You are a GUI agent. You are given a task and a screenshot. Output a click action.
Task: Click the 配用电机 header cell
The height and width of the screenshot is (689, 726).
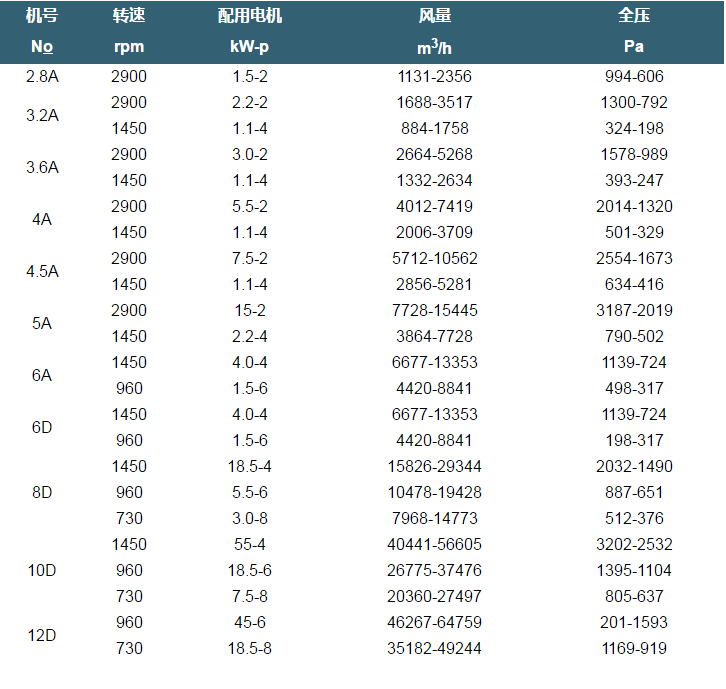pyautogui.click(x=250, y=17)
